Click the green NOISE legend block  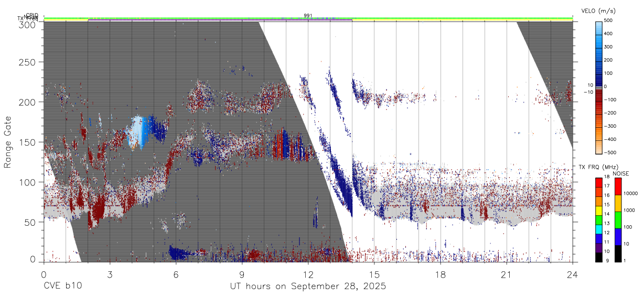tap(617, 220)
